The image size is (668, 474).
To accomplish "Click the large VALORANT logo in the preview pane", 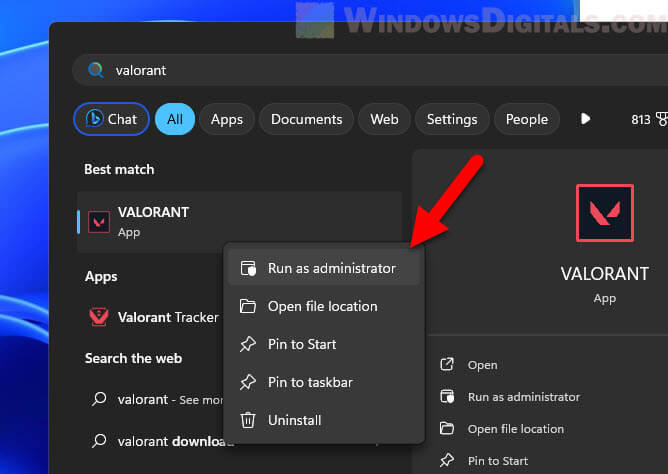I will (605, 213).
